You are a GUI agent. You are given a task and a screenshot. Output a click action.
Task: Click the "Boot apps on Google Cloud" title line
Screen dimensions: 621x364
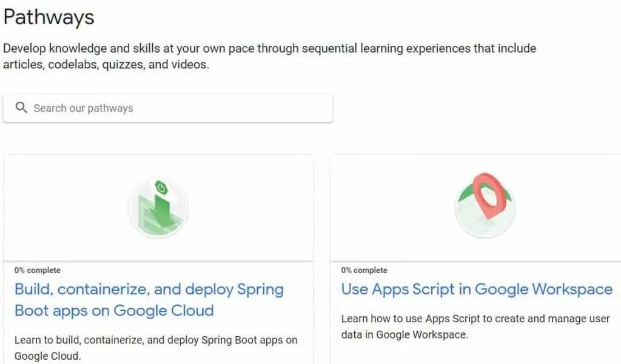tap(114, 311)
